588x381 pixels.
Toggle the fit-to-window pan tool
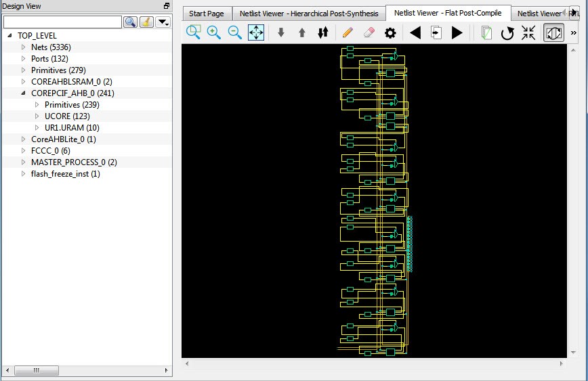pyautogui.click(x=256, y=32)
